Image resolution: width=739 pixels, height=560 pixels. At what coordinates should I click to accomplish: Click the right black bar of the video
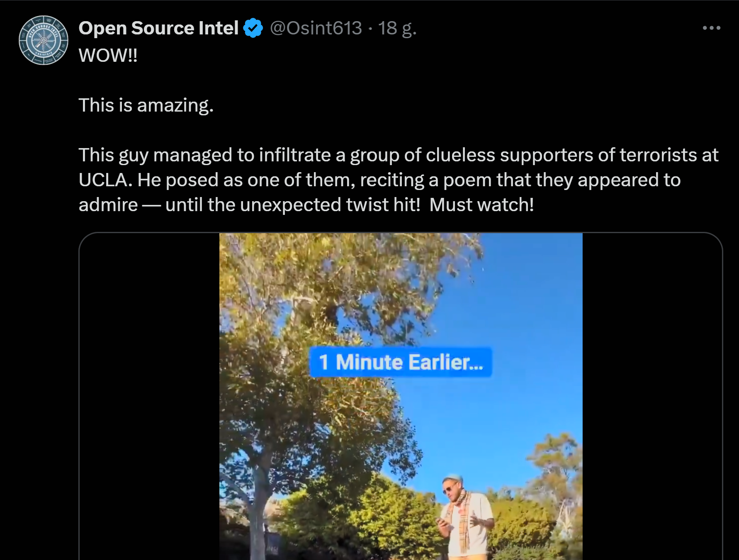(x=651, y=394)
